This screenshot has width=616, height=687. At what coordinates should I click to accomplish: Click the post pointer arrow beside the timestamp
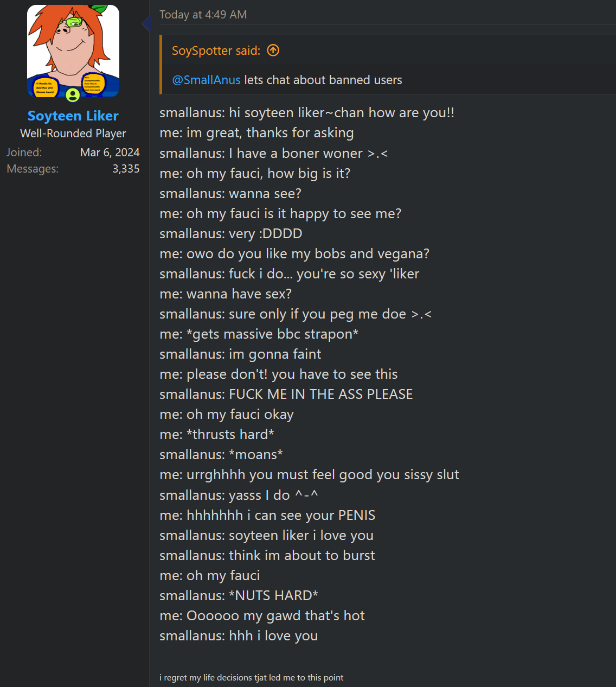(145, 23)
